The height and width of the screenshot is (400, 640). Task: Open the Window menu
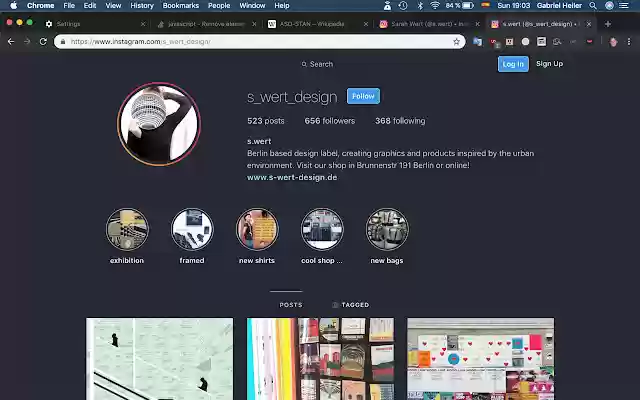pos(252,5)
